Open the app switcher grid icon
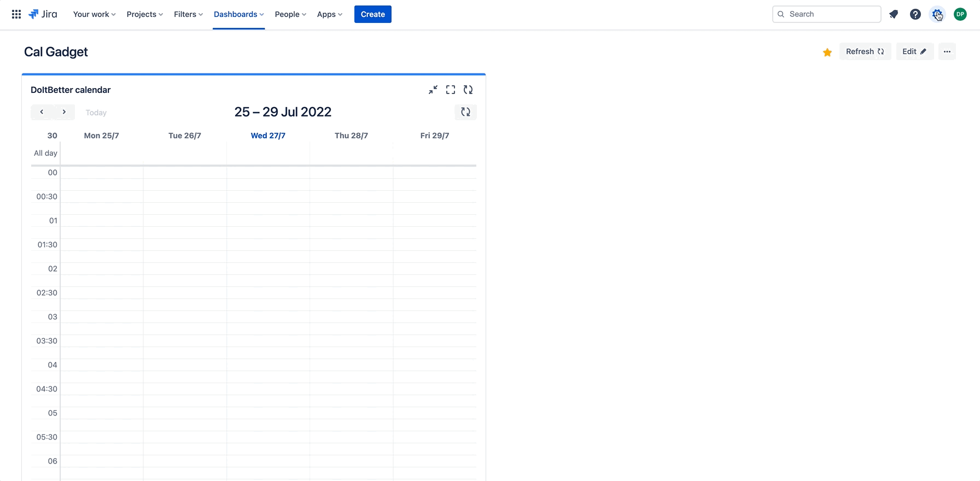This screenshot has height=481, width=980. [16, 14]
